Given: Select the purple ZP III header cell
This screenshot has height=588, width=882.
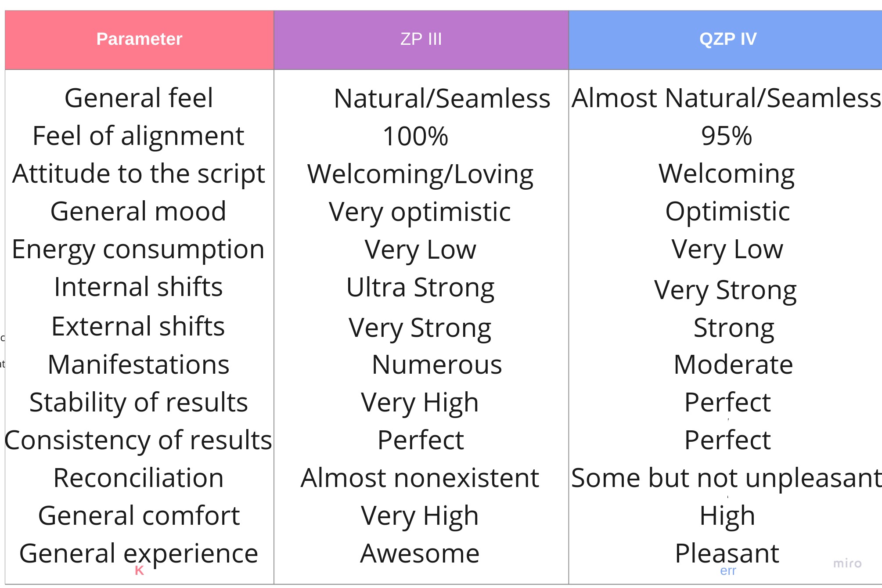Looking at the screenshot, I should 421,40.
